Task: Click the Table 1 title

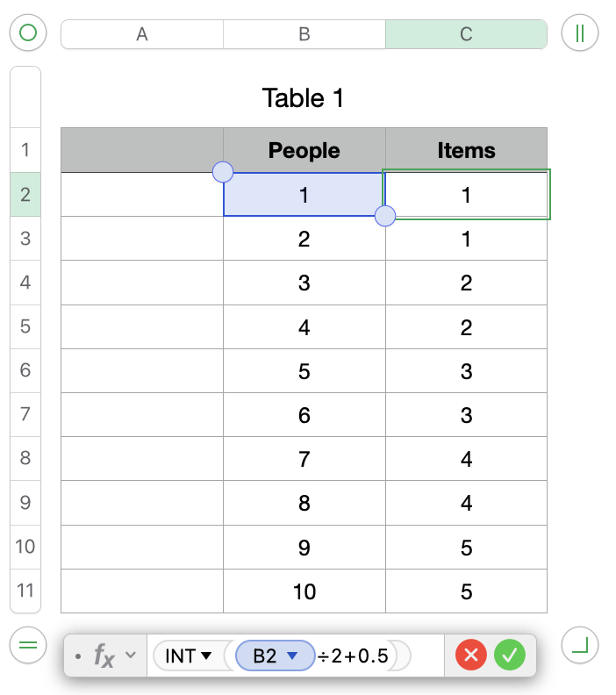Action: (x=304, y=98)
